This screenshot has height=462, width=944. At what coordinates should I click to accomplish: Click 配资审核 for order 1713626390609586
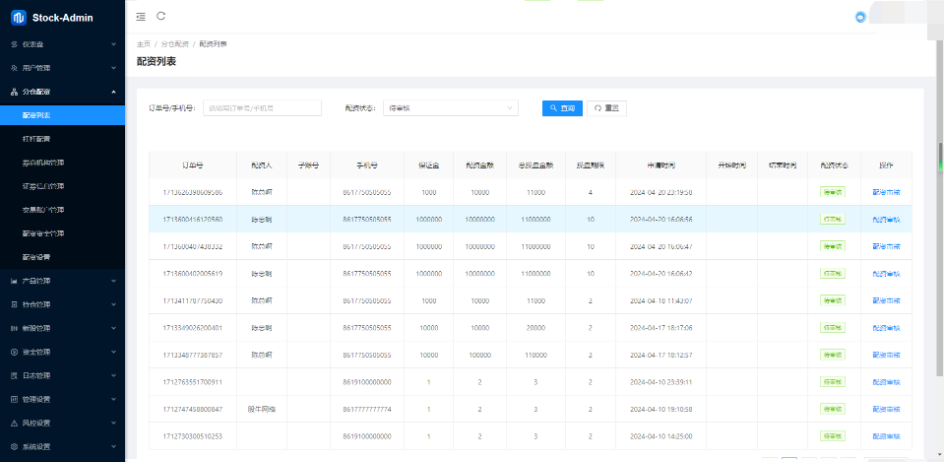(886, 192)
